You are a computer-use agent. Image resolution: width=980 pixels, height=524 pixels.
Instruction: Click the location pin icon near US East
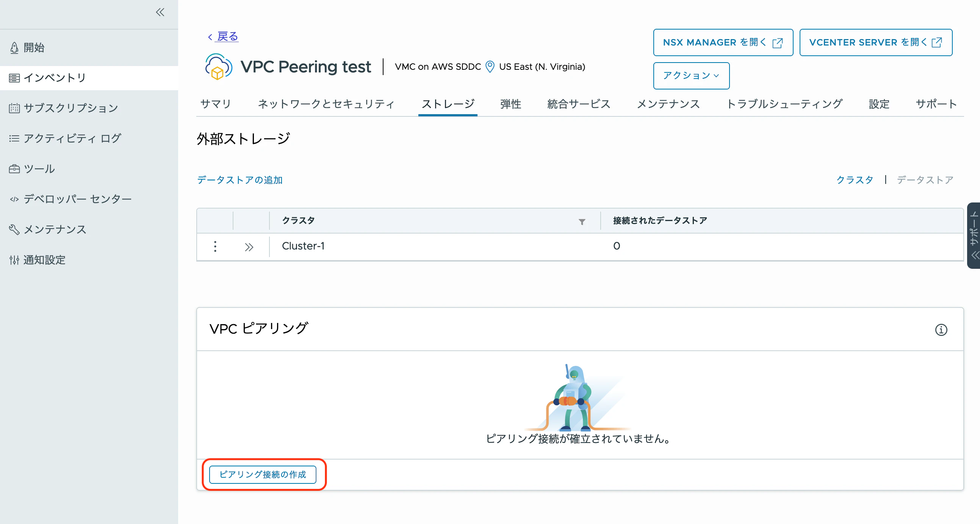click(x=490, y=67)
